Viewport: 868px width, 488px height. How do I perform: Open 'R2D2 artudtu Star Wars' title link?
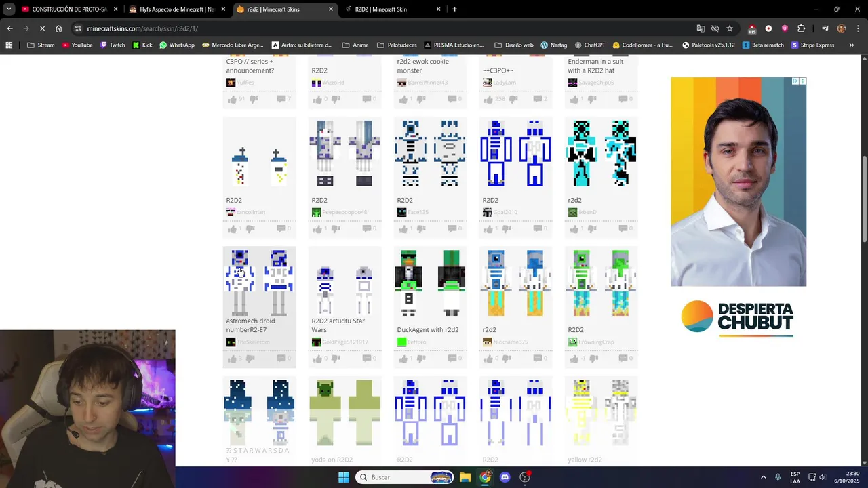point(338,325)
